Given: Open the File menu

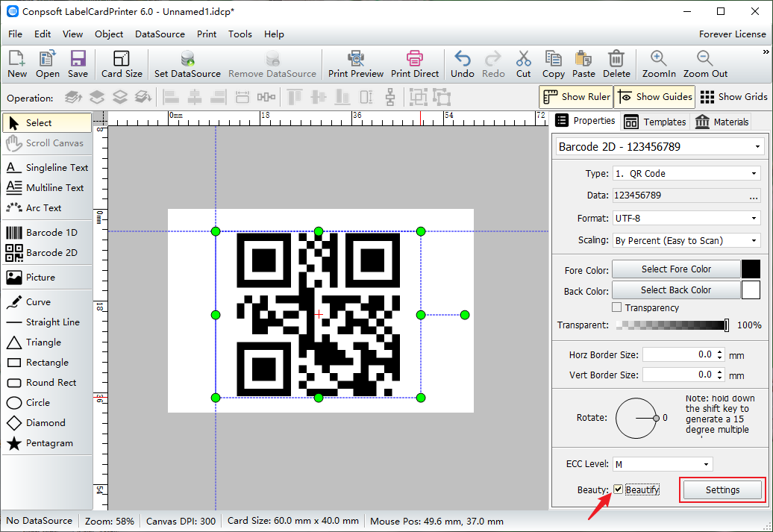Looking at the screenshot, I should point(15,34).
